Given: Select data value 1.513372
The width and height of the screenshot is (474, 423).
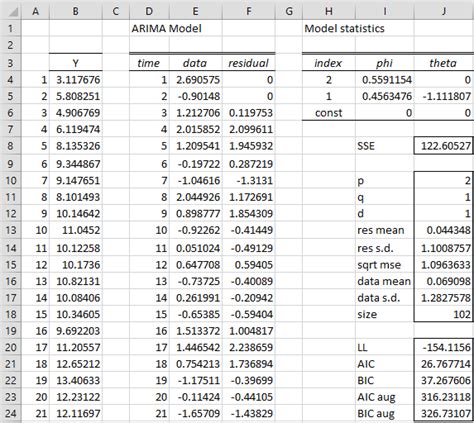Looking at the screenshot, I should click(x=196, y=331).
